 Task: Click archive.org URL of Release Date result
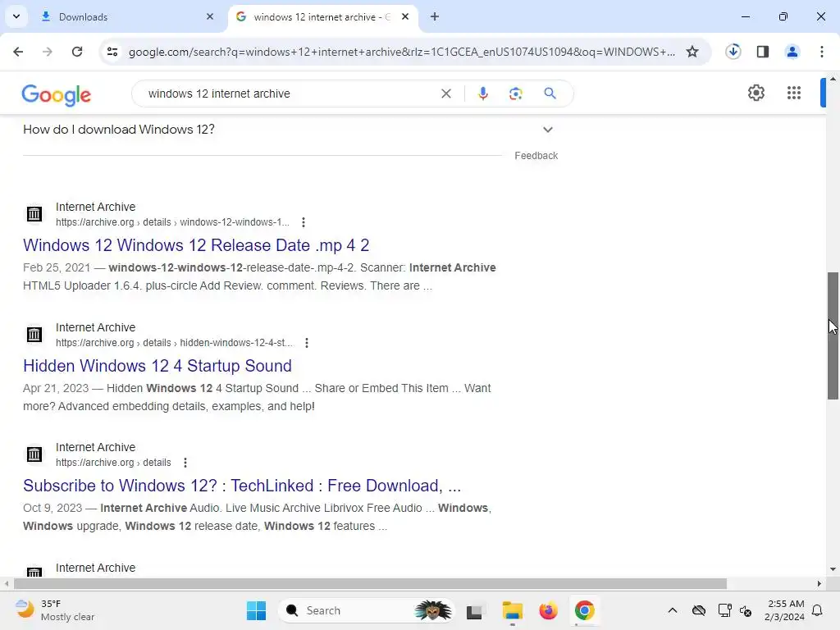(172, 222)
